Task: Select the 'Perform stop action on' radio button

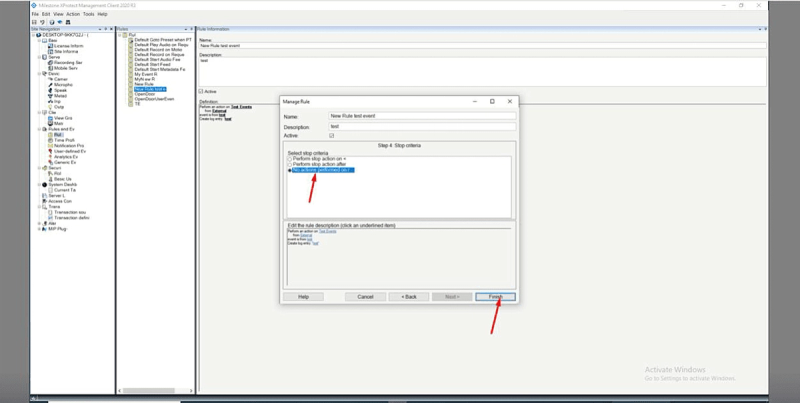Action: point(290,159)
